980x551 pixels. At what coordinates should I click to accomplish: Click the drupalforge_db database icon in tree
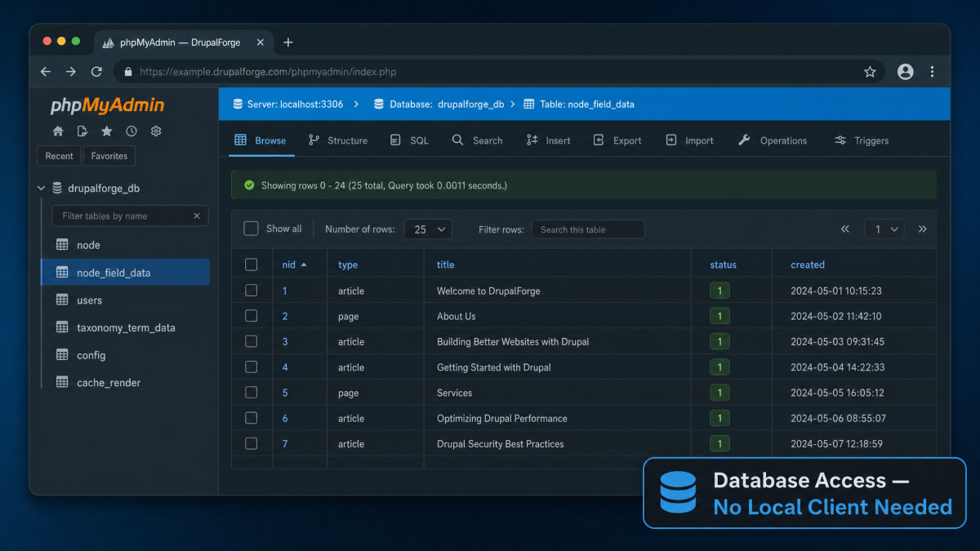(57, 188)
